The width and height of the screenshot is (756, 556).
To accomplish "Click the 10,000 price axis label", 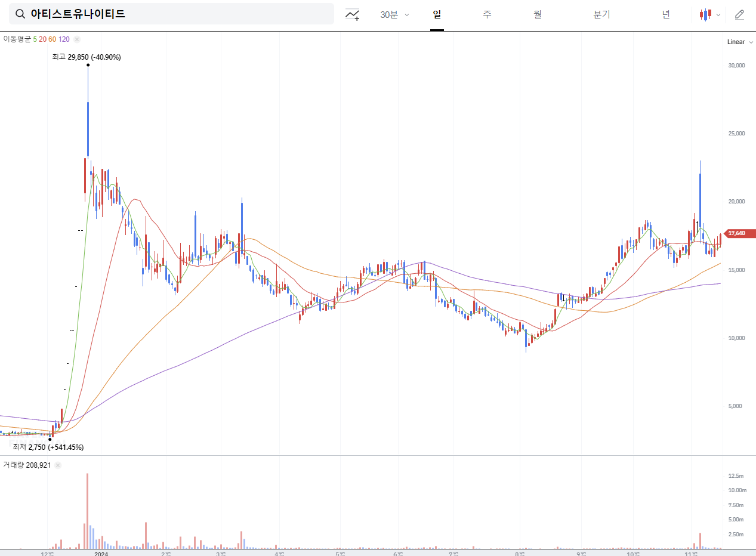I will [x=736, y=338].
